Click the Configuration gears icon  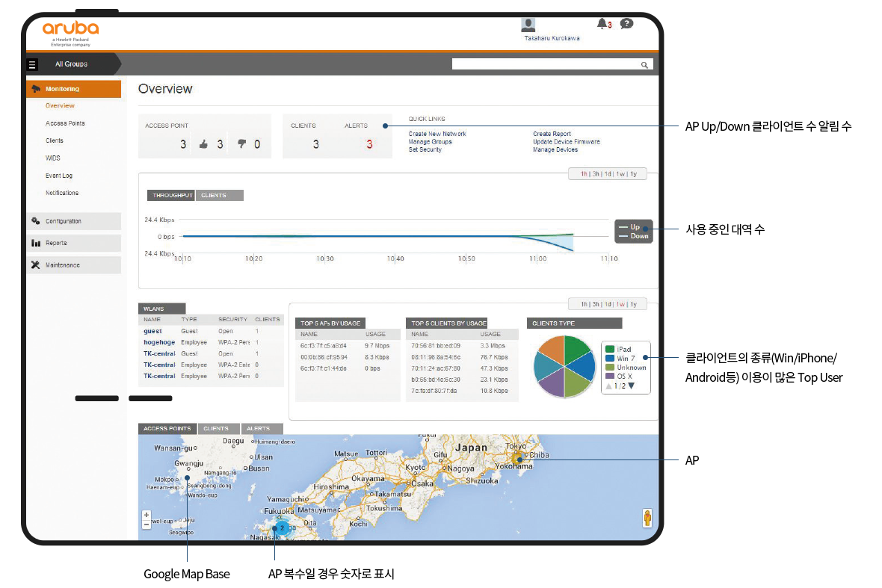pos(35,221)
